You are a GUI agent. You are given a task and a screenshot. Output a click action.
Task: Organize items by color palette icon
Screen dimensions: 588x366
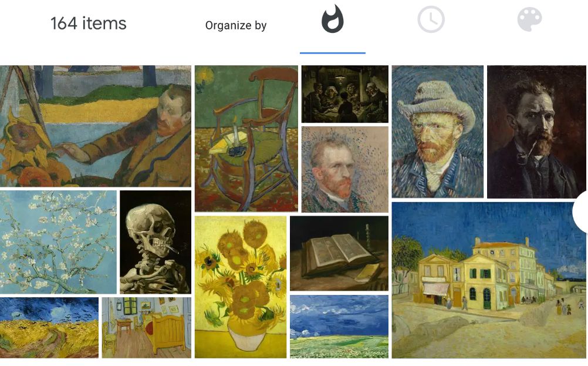click(529, 19)
